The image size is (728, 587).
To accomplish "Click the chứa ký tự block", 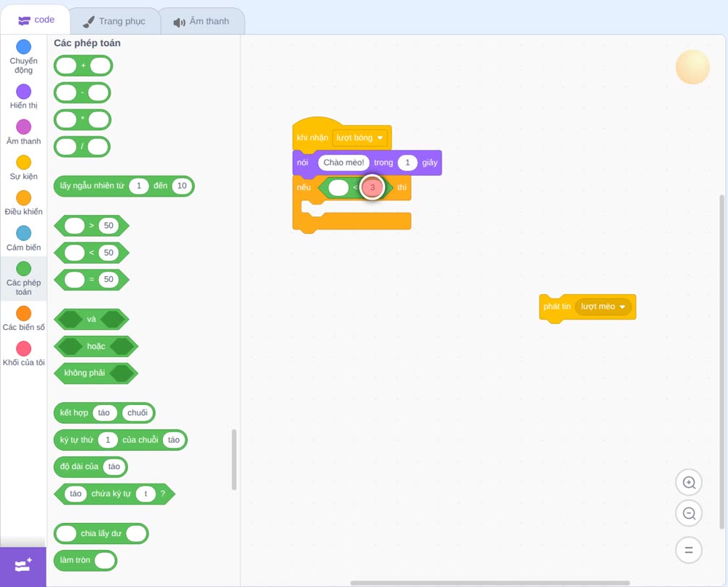I will click(115, 494).
